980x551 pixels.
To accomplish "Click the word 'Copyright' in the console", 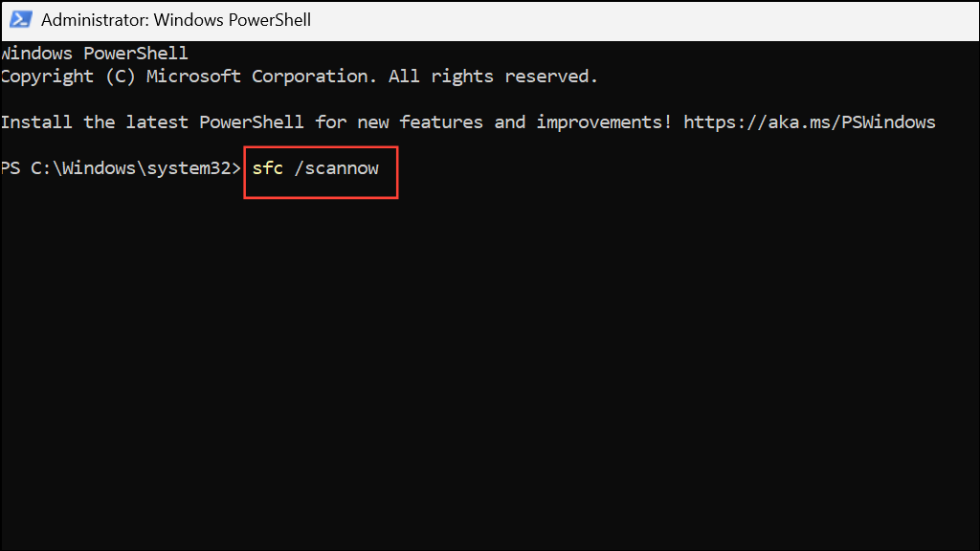I will point(47,77).
